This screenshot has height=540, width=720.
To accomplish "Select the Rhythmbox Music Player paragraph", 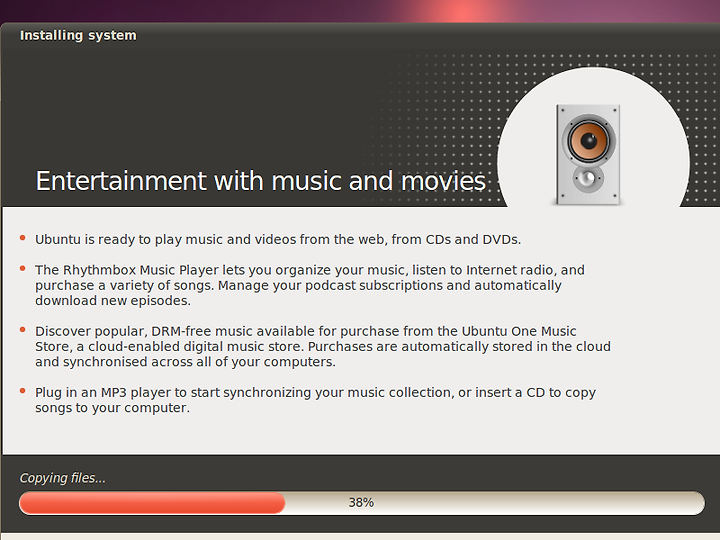I will click(310, 285).
